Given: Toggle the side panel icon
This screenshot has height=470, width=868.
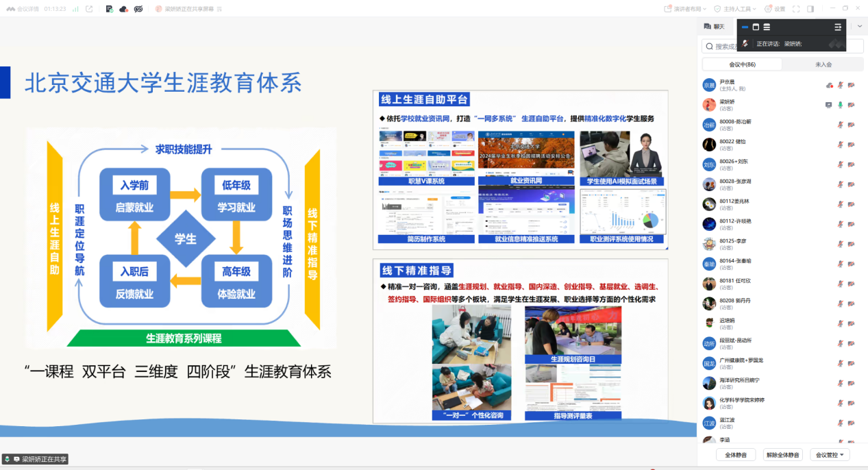Looking at the screenshot, I should [x=810, y=9].
